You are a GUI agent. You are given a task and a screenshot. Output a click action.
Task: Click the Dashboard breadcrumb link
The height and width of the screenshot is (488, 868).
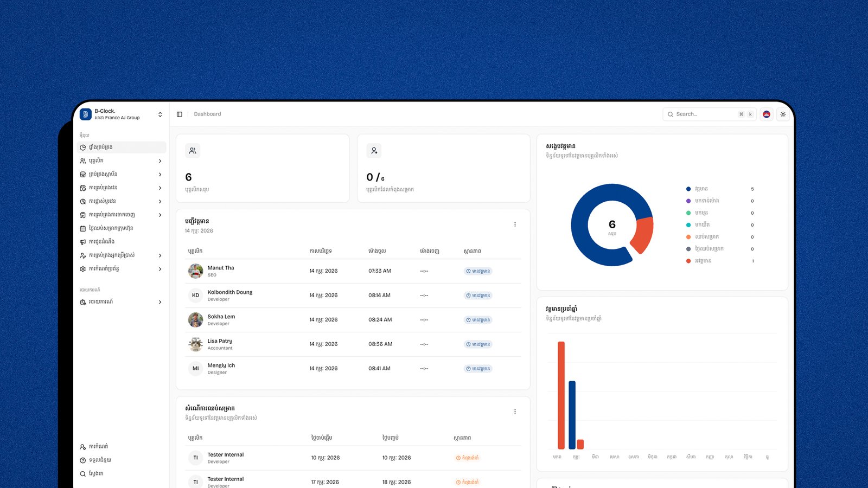pyautogui.click(x=207, y=114)
